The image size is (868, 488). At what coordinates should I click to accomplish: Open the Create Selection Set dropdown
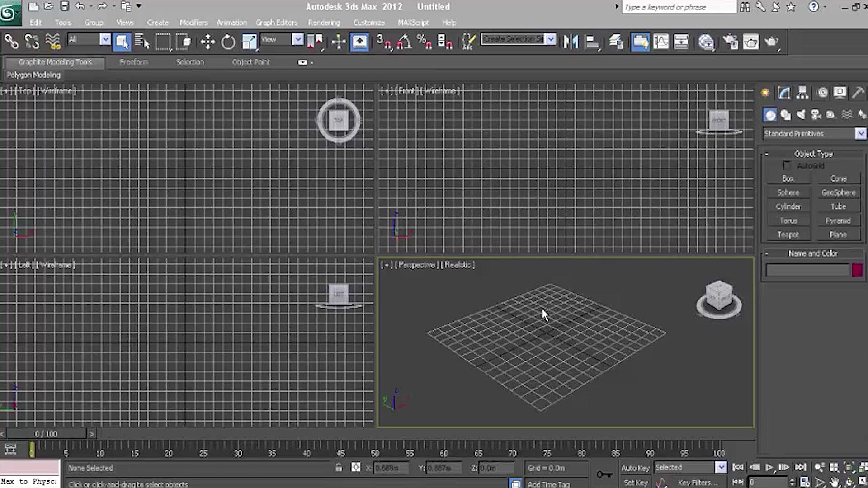point(551,39)
